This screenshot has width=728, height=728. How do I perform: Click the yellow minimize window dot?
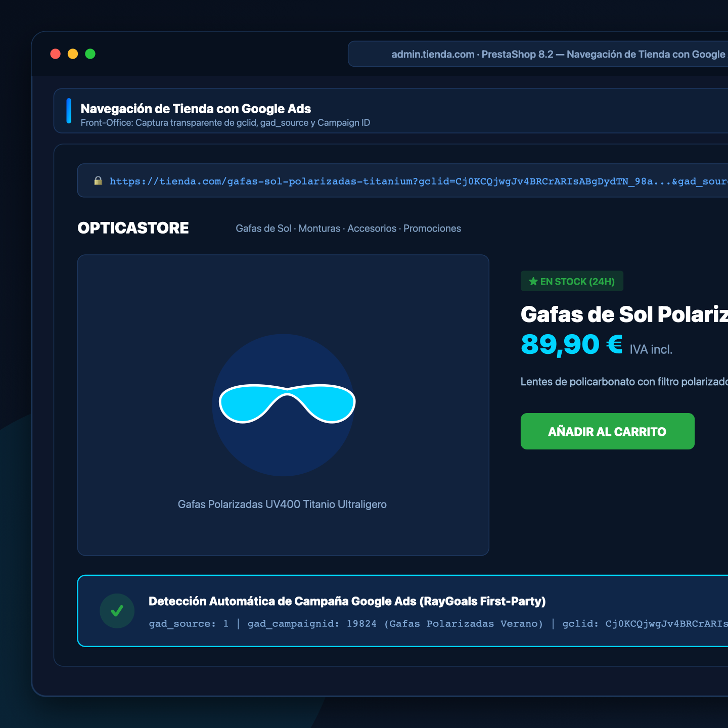point(73,54)
